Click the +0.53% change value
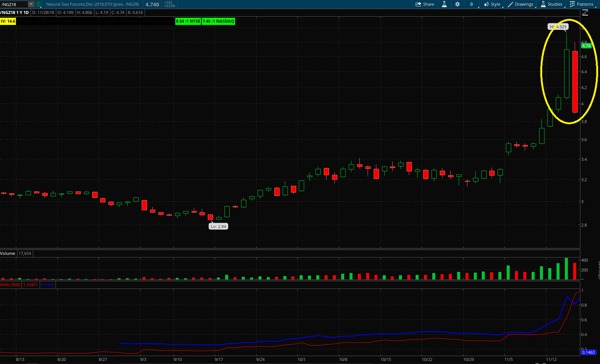 click(x=169, y=6)
